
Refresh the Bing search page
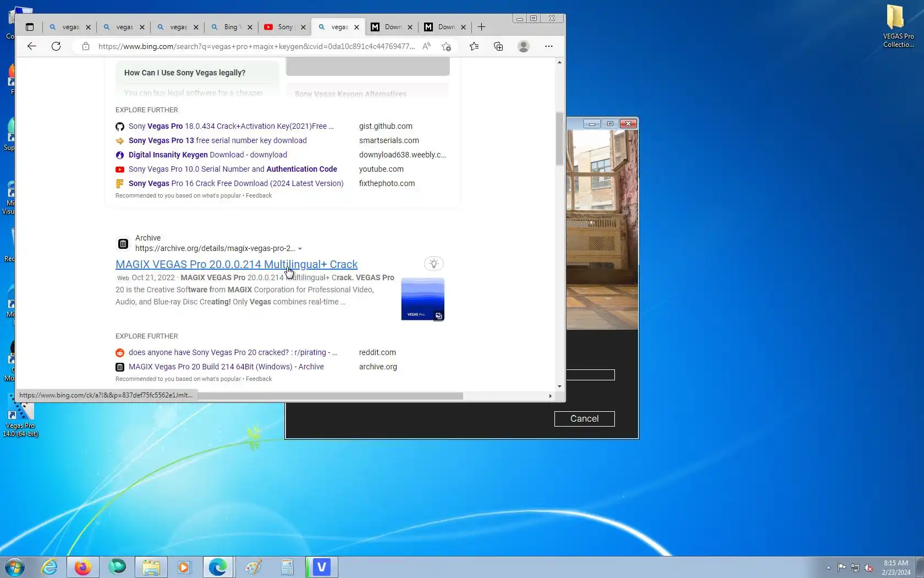click(56, 46)
